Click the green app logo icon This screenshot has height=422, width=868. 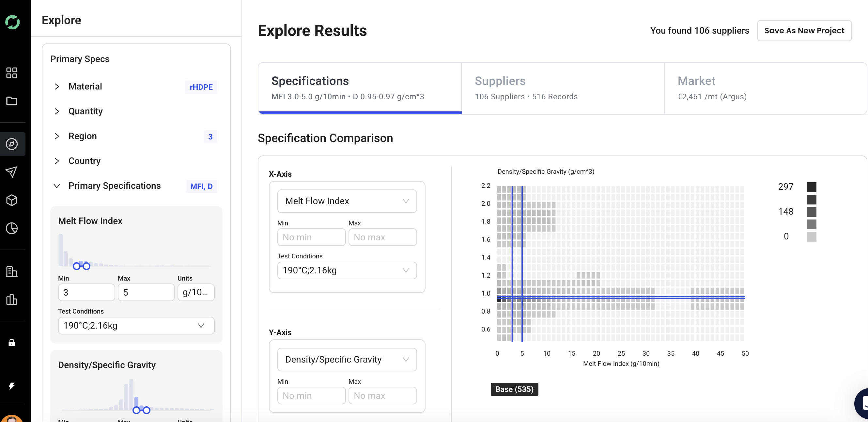point(12,22)
